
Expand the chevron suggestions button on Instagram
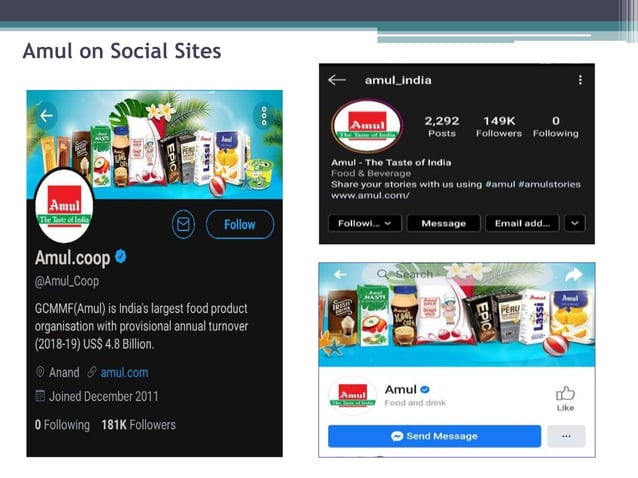(575, 223)
